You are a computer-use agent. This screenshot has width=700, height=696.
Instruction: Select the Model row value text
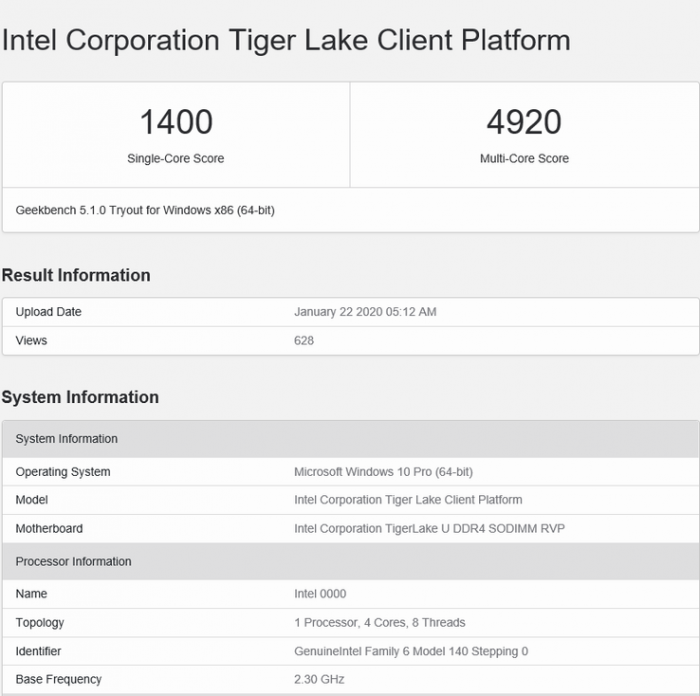point(408,500)
